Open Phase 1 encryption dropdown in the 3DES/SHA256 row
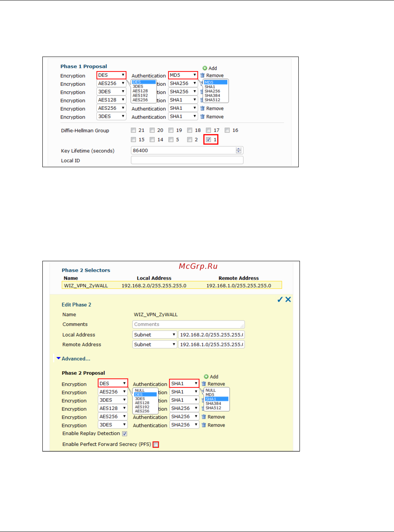 [111, 91]
